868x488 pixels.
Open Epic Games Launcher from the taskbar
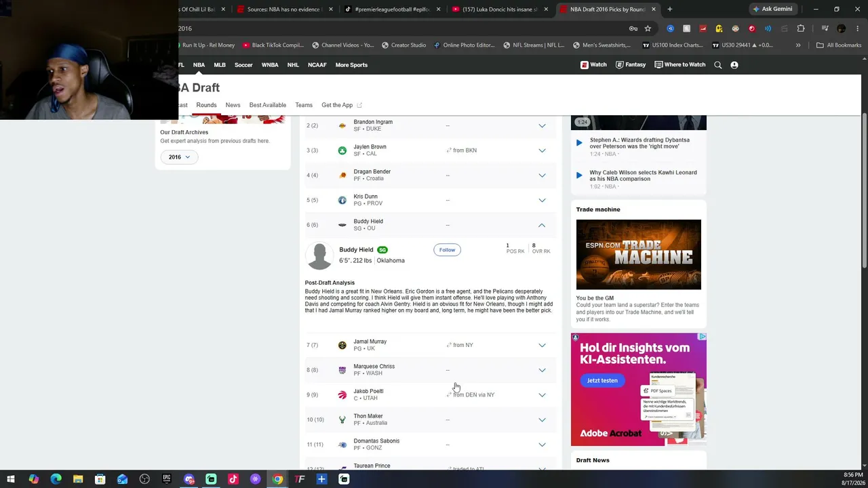(167, 479)
